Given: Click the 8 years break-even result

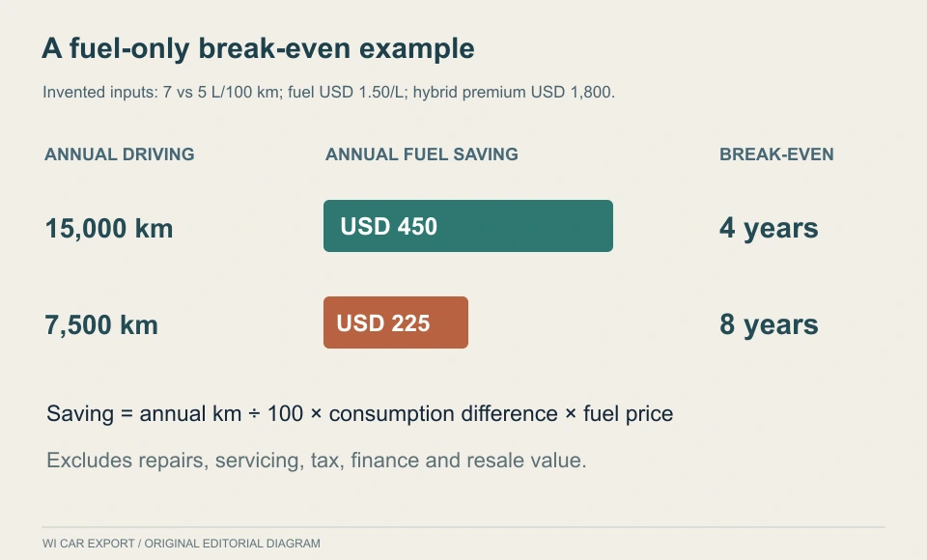Looking at the screenshot, I should (769, 324).
